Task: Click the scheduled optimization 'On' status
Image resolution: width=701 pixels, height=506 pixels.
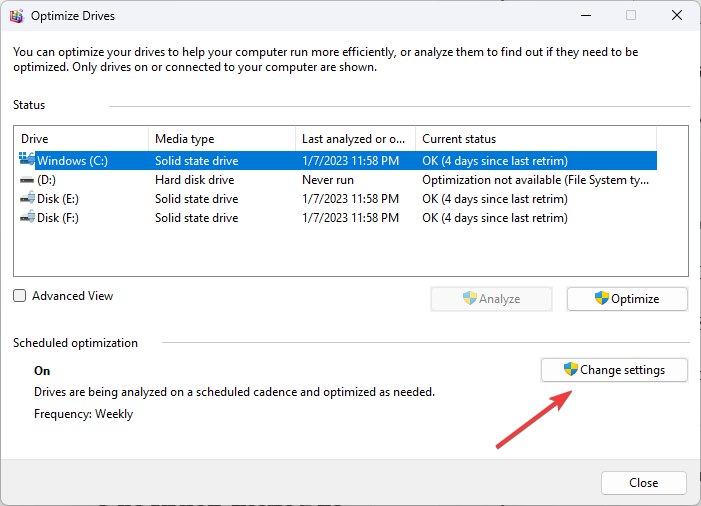Action: coord(42,371)
